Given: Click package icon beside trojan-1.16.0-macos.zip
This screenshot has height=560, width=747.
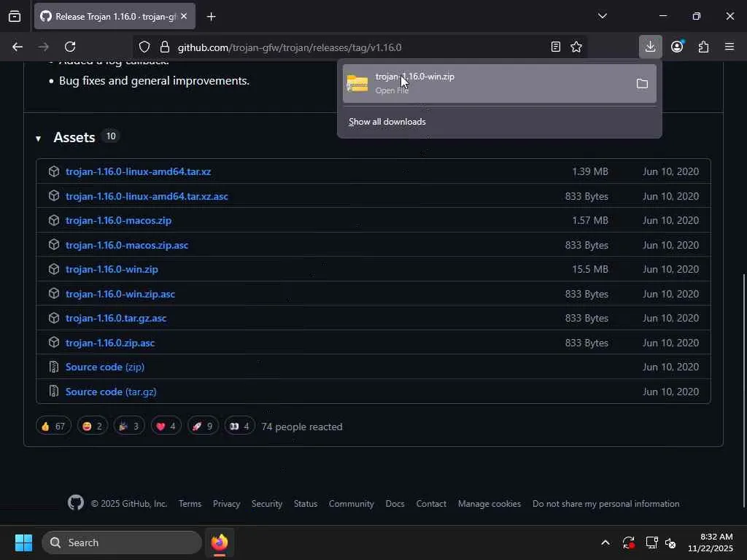Looking at the screenshot, I should (54, 220).
